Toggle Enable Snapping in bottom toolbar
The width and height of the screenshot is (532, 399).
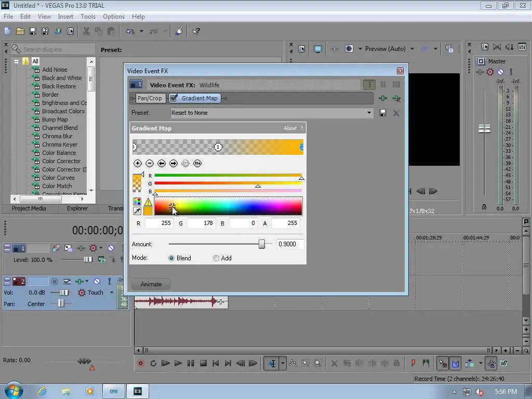click(443, 363)
